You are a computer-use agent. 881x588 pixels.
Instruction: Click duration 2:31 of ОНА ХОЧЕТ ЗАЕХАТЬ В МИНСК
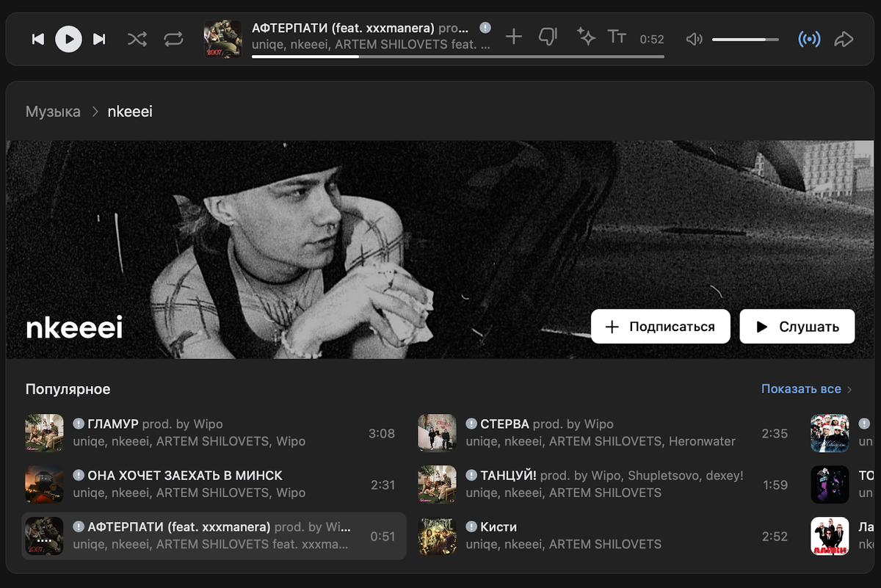pyautogui.click(x=383, y=484)
